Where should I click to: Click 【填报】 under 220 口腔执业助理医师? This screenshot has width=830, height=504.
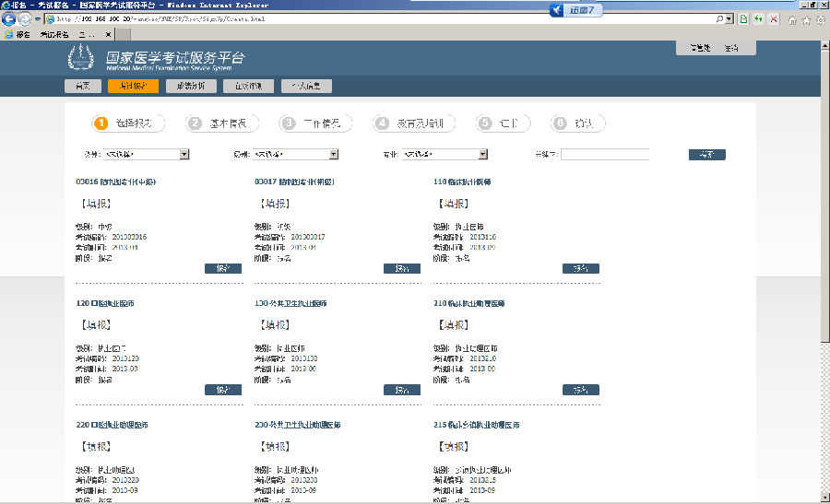point(96,447)
